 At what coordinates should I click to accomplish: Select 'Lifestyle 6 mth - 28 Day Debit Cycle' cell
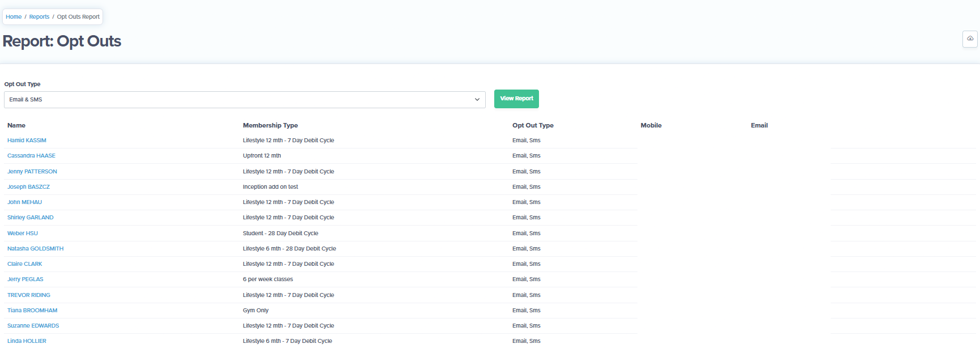tap(289, 249)
